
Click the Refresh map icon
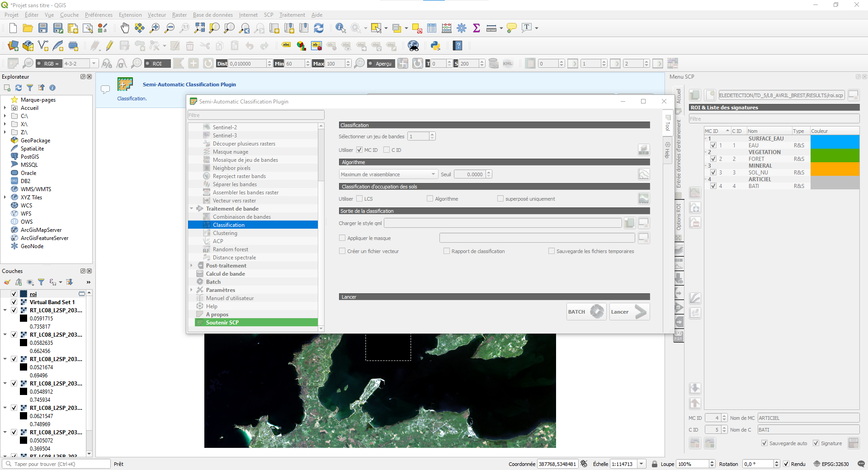tap(319, 28)
